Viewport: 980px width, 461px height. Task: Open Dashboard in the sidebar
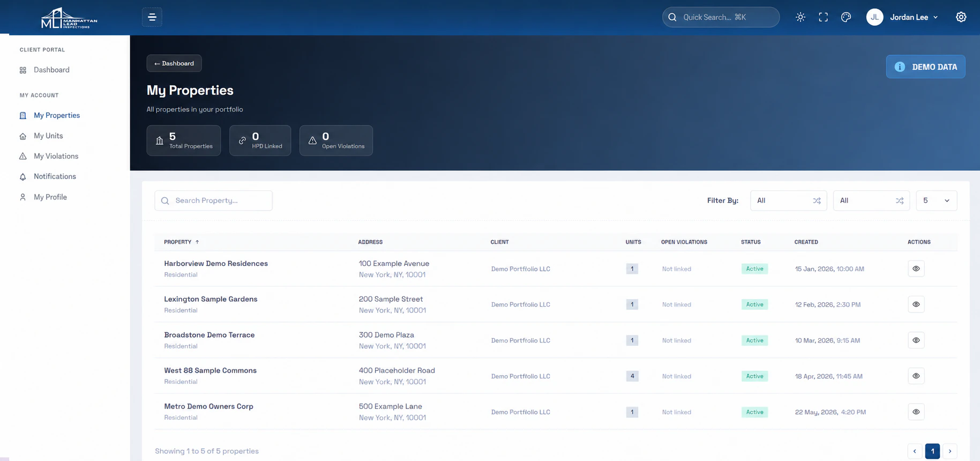pyautogui.click(x=51, y=70)
